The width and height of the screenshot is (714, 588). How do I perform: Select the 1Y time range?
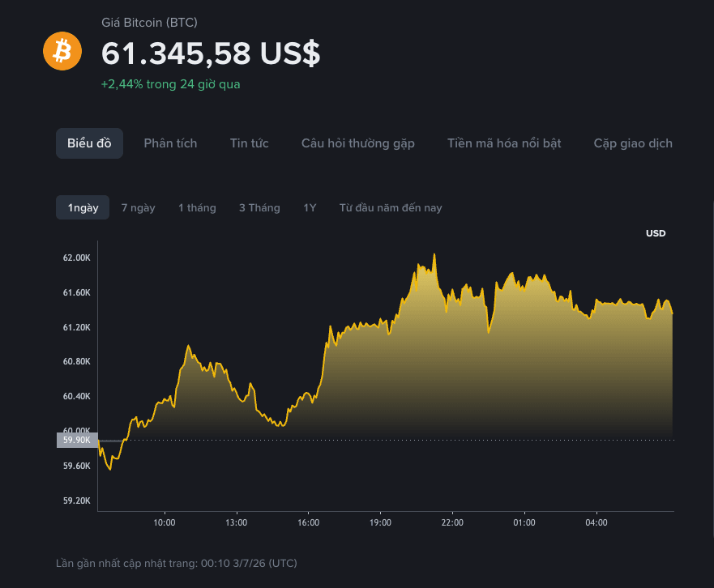point(310,208)
